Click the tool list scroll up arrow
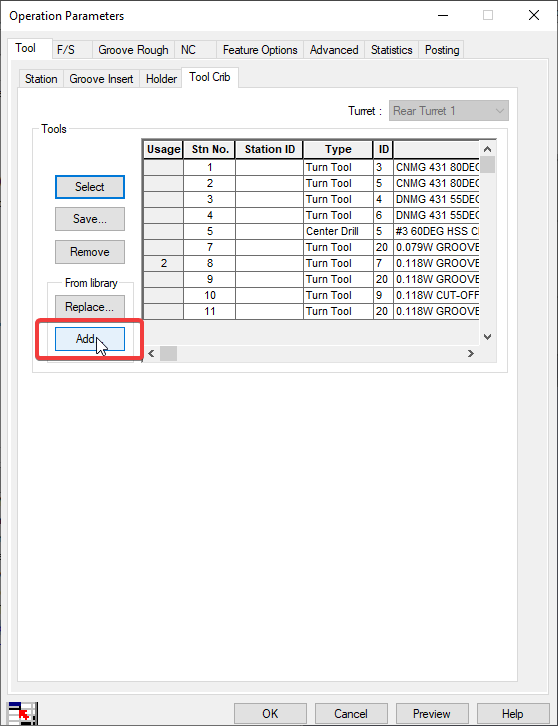 coord(487,149)
